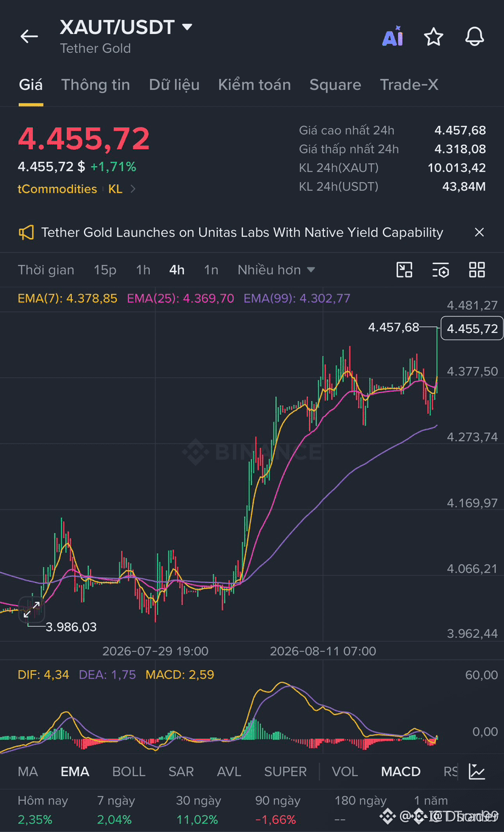The image size is (504, 832).
Task: Tap the current price tag on chart axis
Action: tap(472, 329)
